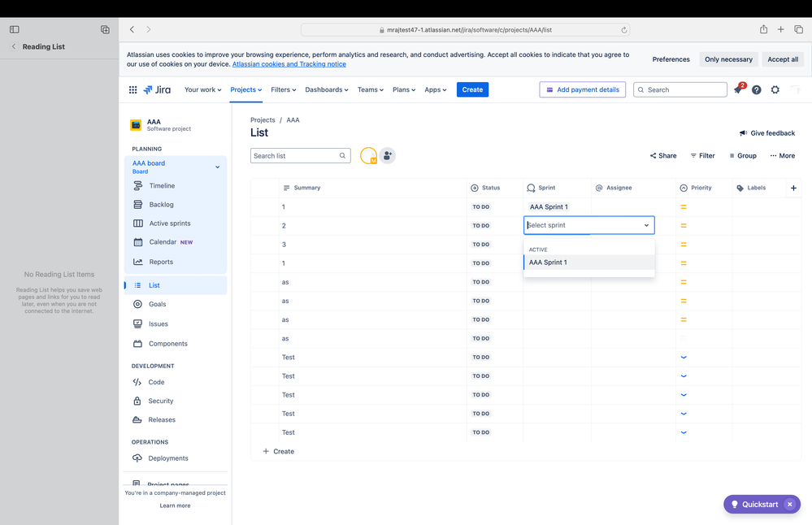
Task: Open the Safari tab group icon
Action: click(105, 29)
